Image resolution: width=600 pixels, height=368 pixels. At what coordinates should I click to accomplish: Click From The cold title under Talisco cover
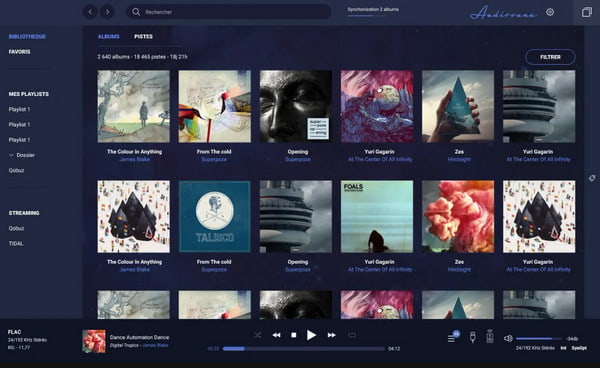click(214, 262)
